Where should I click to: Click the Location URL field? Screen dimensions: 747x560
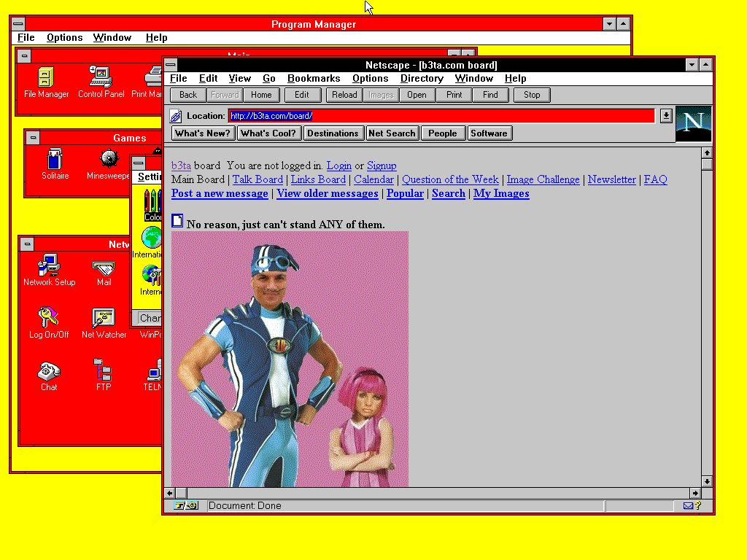(x=441, y=116)
